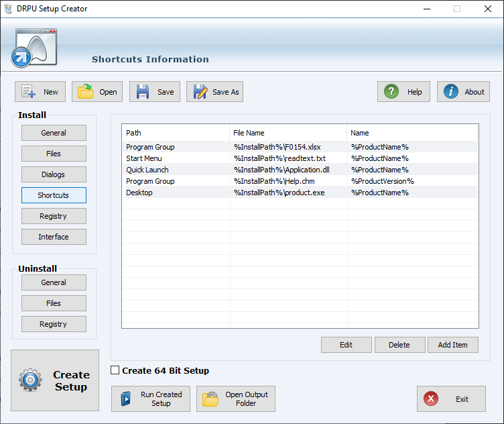Click the Delete button
The image size is (504, 424).
click(x=399, y=345)
